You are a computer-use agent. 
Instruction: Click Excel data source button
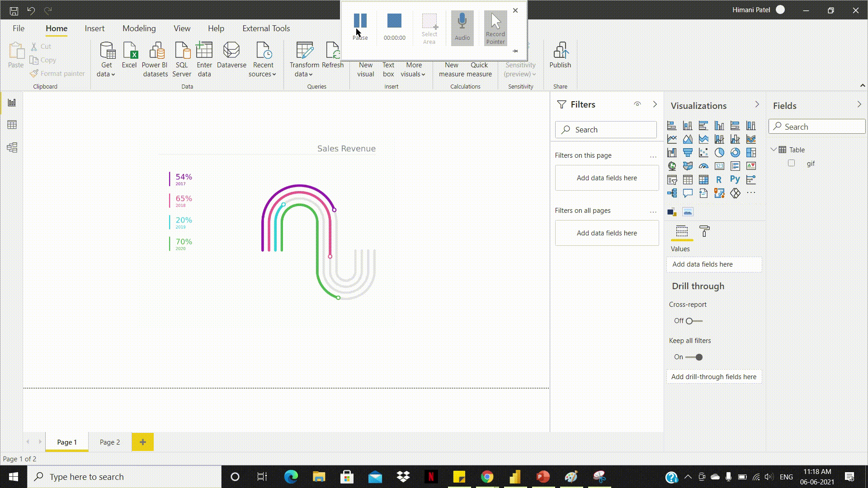129,55
